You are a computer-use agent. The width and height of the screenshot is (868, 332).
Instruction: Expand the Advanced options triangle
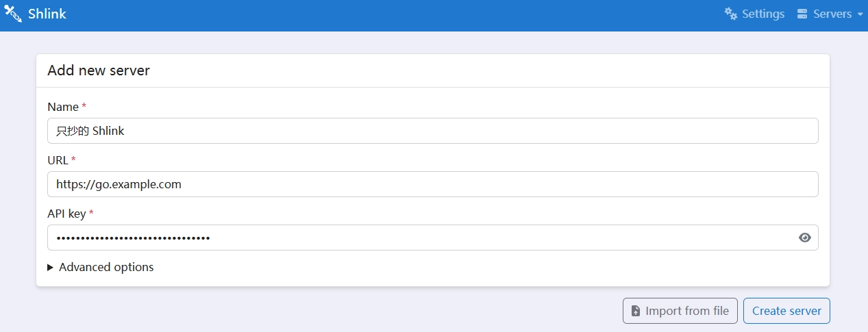[50, 267]
